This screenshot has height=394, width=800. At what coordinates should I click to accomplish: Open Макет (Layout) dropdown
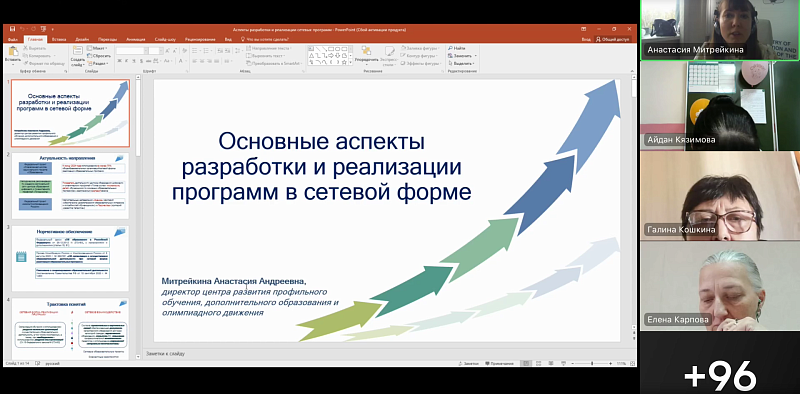point(97,48)
